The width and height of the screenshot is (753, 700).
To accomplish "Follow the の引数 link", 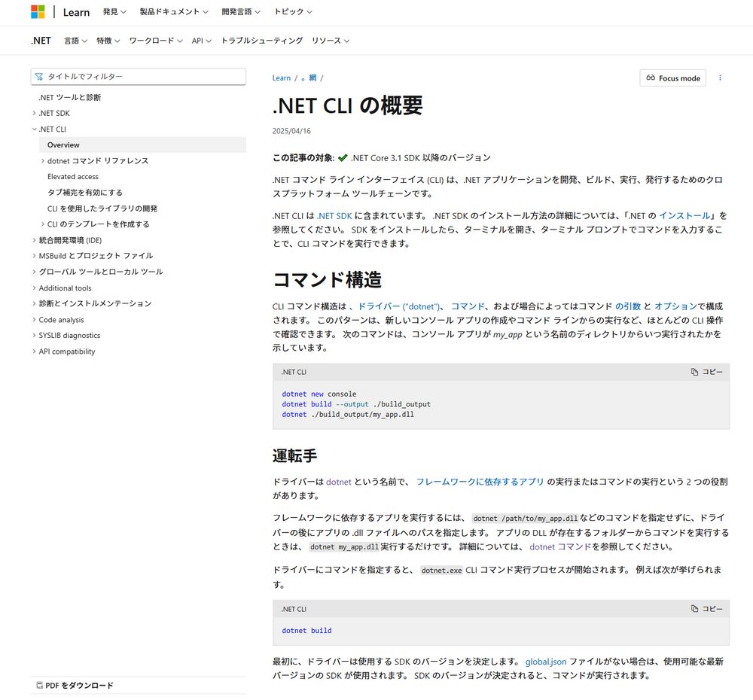I will click(x=628, y=306).
